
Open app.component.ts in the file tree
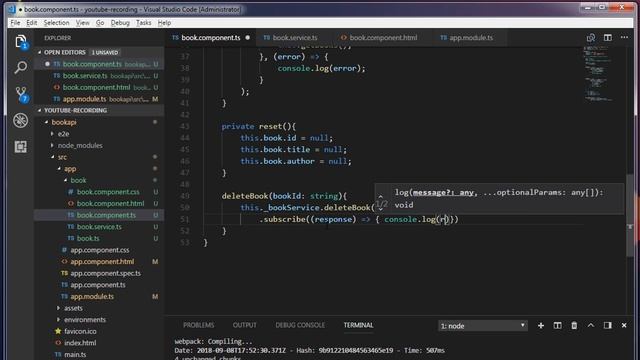tap(99, 285)
